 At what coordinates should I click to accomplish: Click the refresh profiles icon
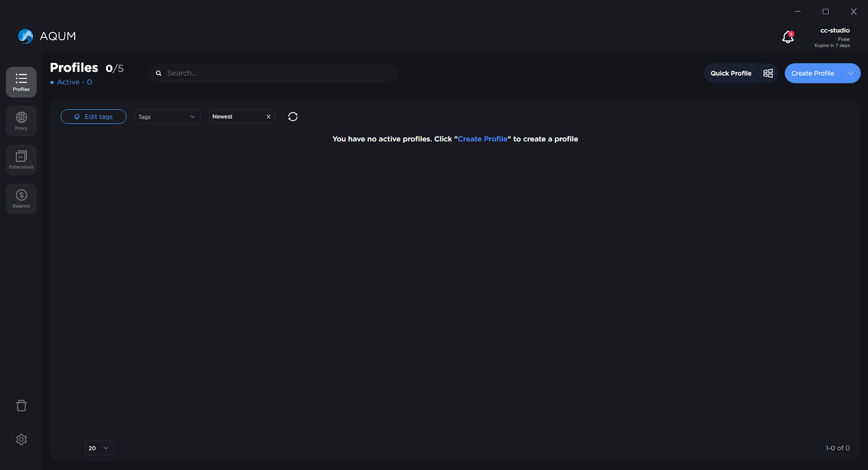(x=293, y=117)
